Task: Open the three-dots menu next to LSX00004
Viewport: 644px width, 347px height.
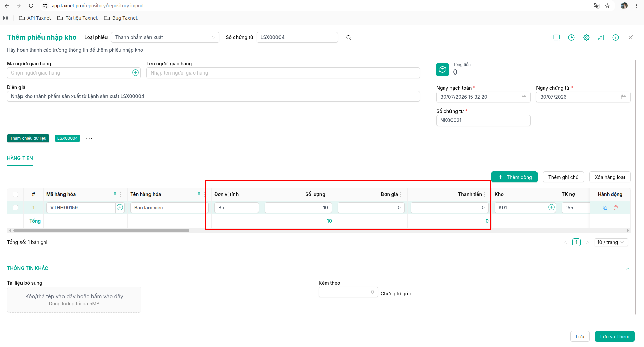Action: [x=89, y=138]
